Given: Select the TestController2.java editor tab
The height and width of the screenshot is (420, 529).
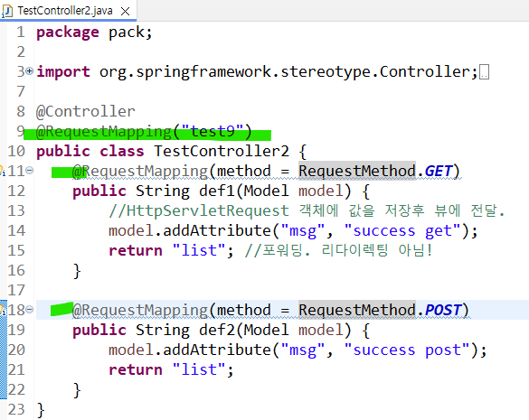Looking at the screenshot, I should (x=68, y=11).
